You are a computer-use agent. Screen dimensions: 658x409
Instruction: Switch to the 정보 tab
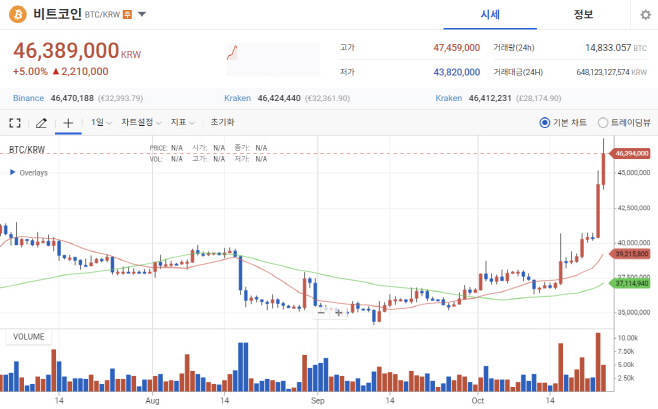583,15
